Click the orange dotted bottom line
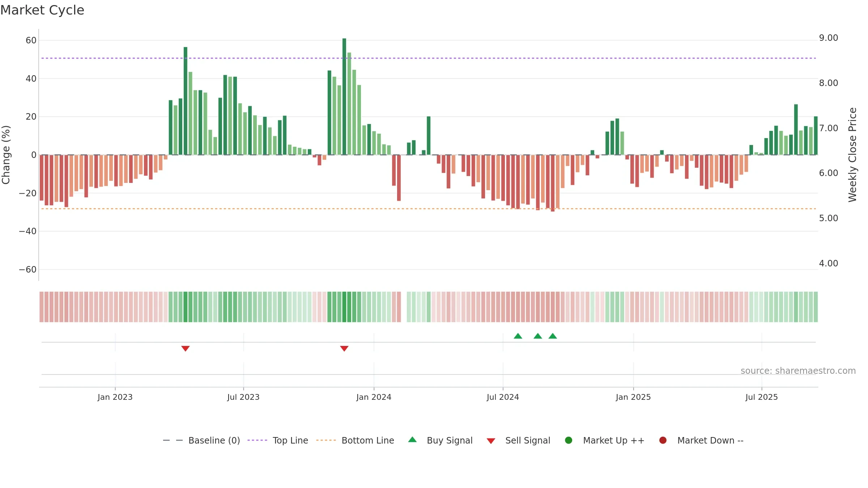Image resolution: width=868 pixels, height=488 pixels. click(x=429, y=209)
